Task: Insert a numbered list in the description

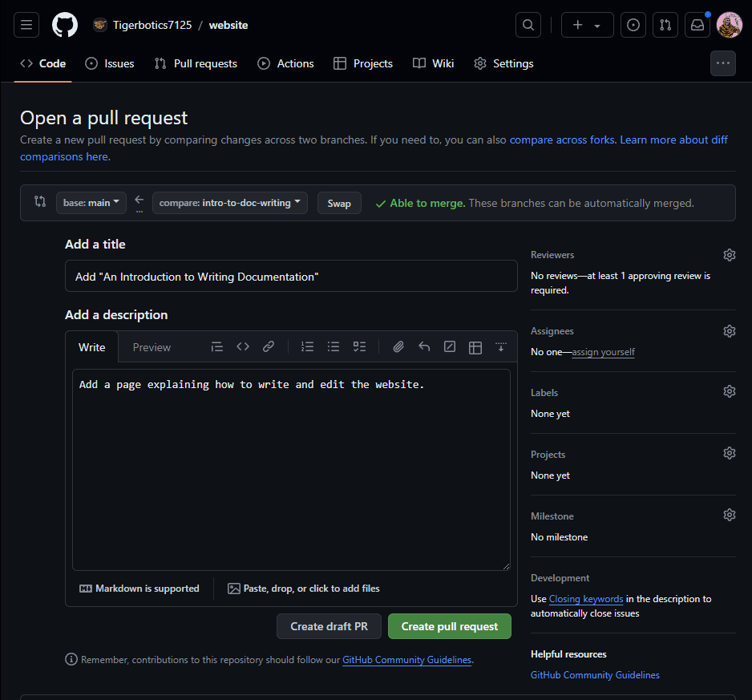Action: coord(308,347)
